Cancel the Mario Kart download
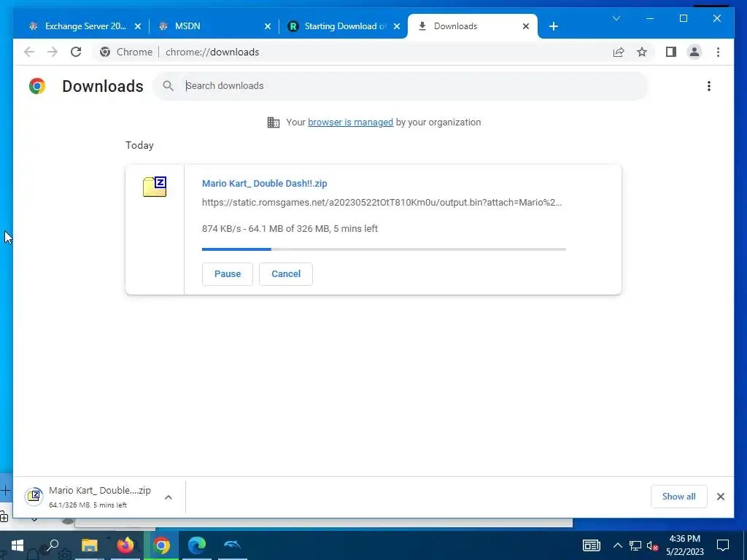Viewport: 747px width, 560px height. point(286,274)
